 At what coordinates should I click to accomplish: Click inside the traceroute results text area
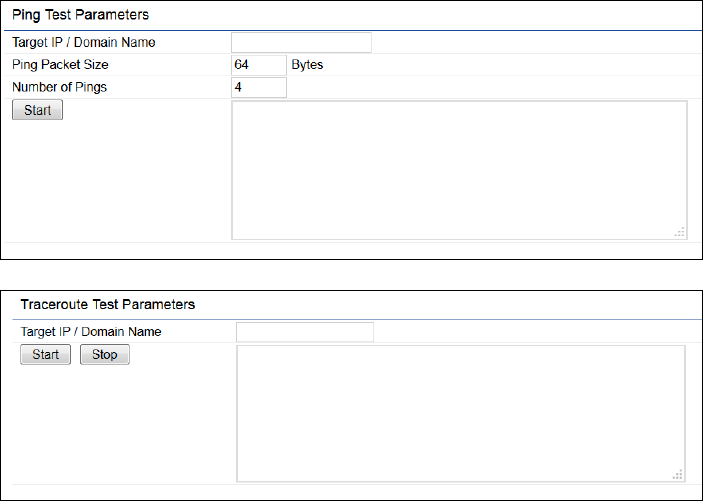460,413
